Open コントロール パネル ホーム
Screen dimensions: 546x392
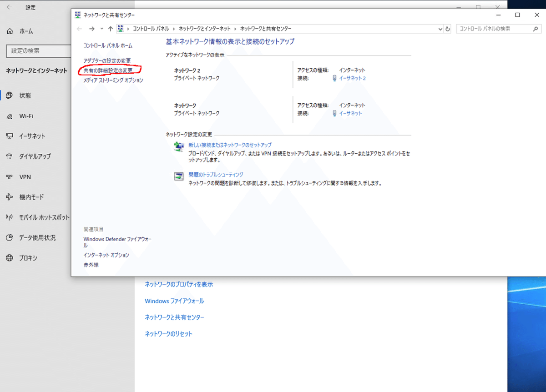(x=108, y=46)
